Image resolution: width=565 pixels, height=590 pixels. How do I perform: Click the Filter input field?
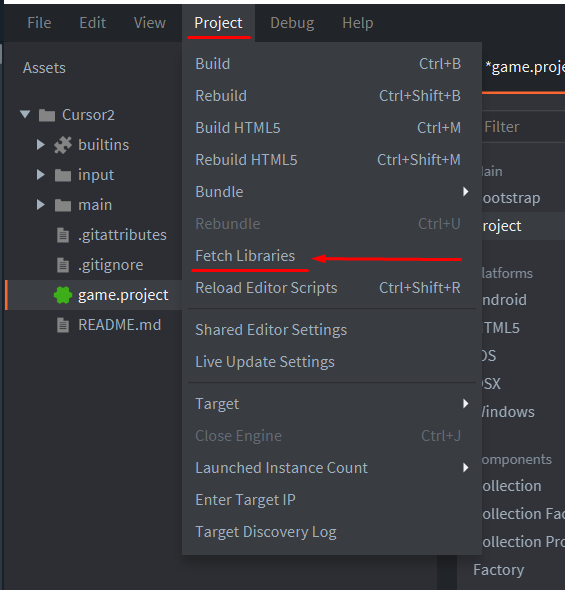[x=523, y=127]
